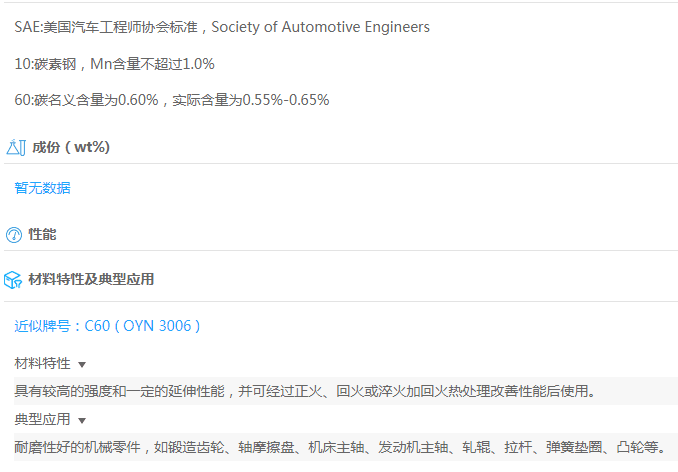Click the description starting 耐磨性好的机械零件

pos(340,446)
